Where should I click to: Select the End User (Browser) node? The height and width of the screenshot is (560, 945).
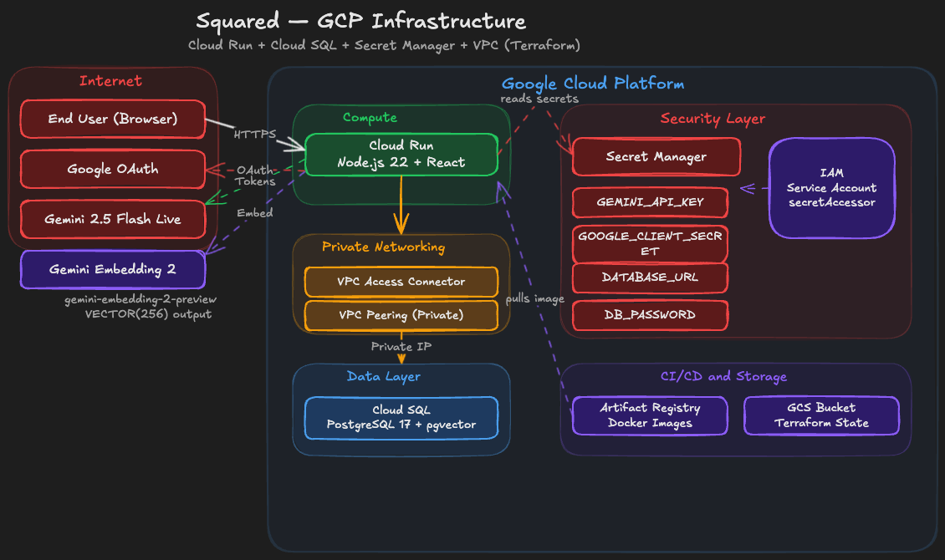[x=113, y=120]
